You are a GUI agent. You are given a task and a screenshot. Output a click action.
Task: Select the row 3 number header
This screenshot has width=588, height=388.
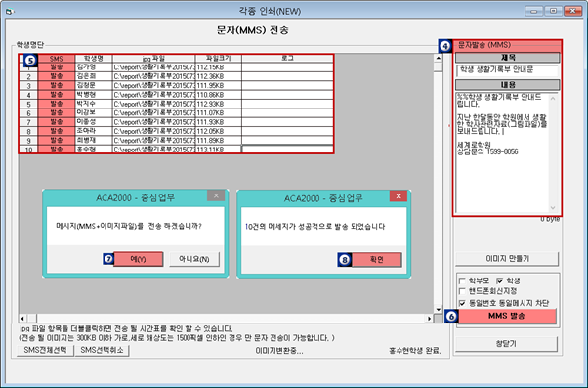click(x=28, y=86)
